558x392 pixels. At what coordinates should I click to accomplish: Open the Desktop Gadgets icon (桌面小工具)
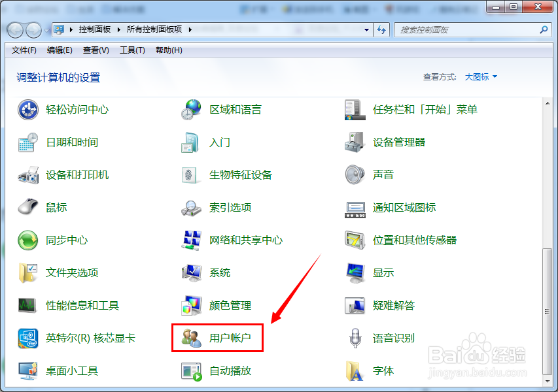(x=27, y=371)
